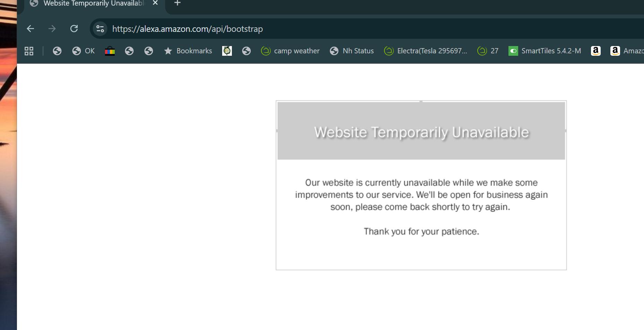Viewport: 644px width, 330px height.
Task: Reload the alexa.amazon.com page
Action: tap(74, 29)
